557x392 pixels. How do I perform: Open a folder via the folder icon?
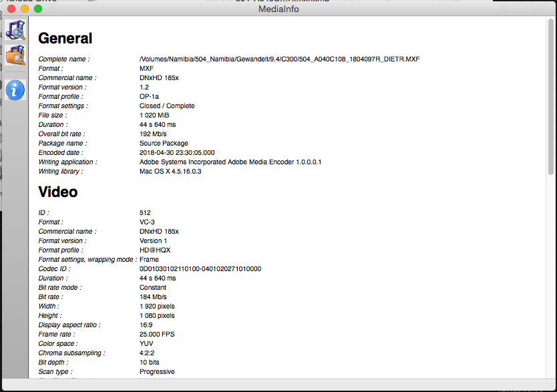(15, 55)
